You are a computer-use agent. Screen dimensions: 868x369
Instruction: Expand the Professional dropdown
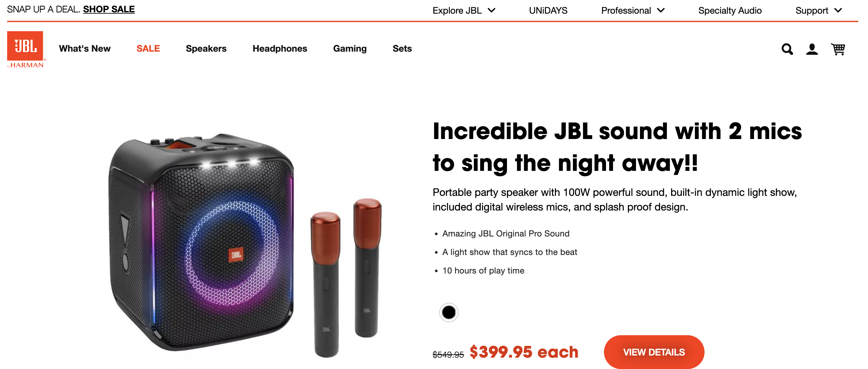633,10
